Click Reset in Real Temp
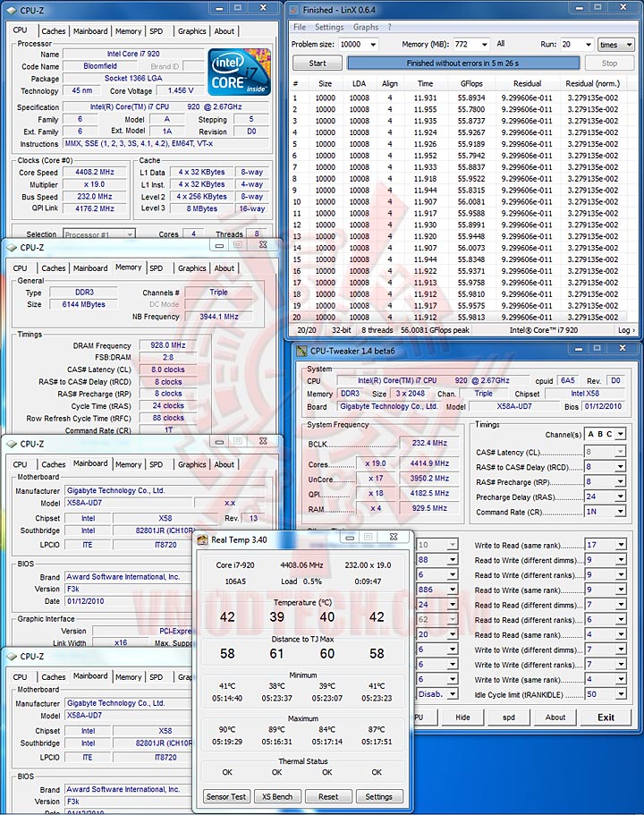The height and width of the screenshot is (815, 644). (328, 797)
